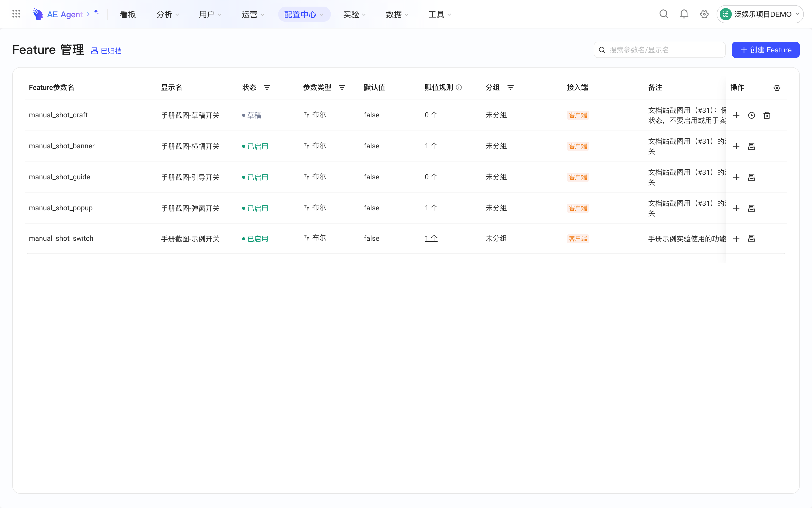
Task: Click 客户端 tag in manual_shot_switch row
Action: pyautogui.click(x=578, y=239)
